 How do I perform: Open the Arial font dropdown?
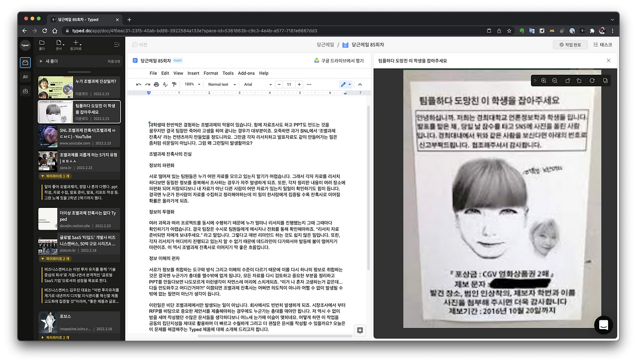click(258, 85)
